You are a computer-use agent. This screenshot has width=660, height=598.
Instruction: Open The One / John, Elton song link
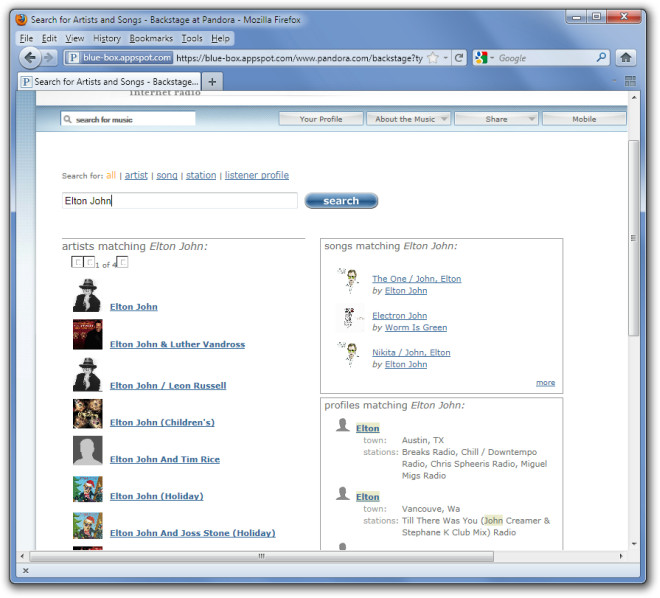[416, 279]
